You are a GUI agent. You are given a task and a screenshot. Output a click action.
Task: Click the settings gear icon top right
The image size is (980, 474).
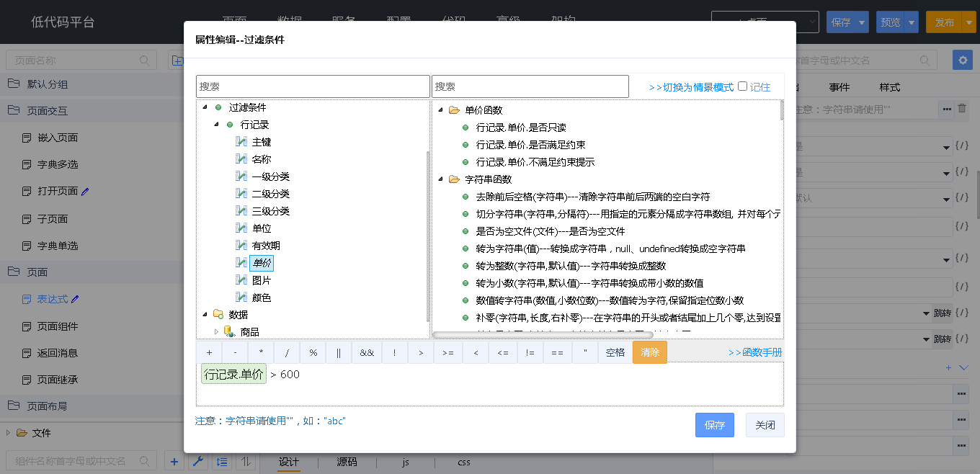(962, 60)
